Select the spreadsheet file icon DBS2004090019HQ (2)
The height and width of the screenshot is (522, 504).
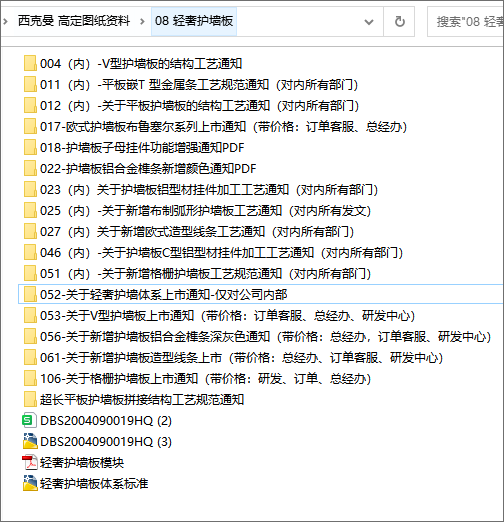[29, 420]
